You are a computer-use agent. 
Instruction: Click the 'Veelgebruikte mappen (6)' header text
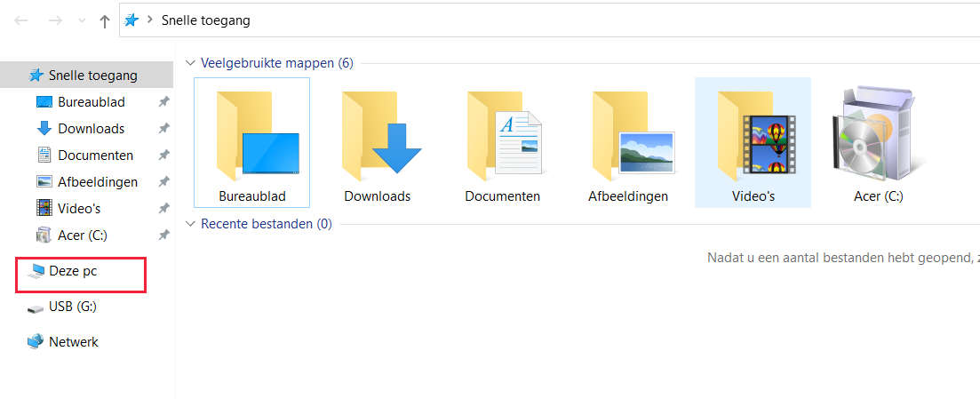(277, 63)
